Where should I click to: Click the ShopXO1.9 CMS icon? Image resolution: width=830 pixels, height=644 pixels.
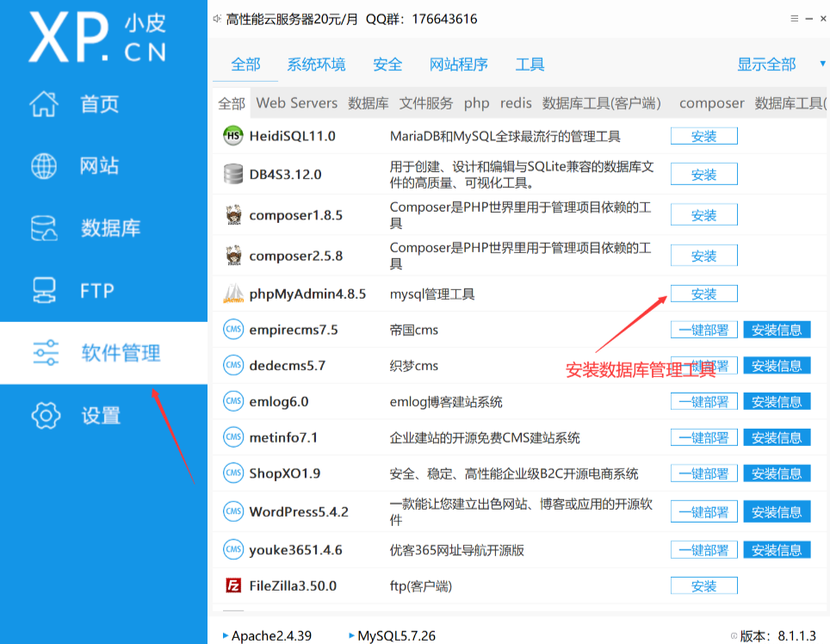pos(233,473)
